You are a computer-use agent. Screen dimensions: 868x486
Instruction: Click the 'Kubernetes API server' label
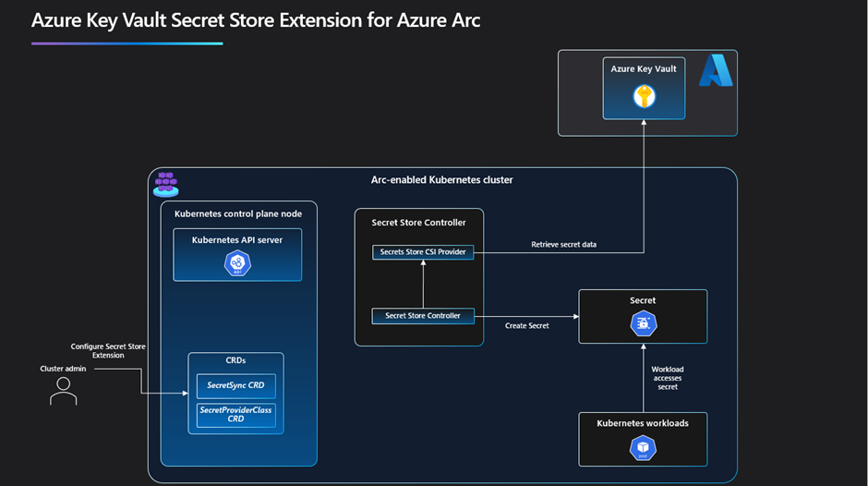pos(237,240)
